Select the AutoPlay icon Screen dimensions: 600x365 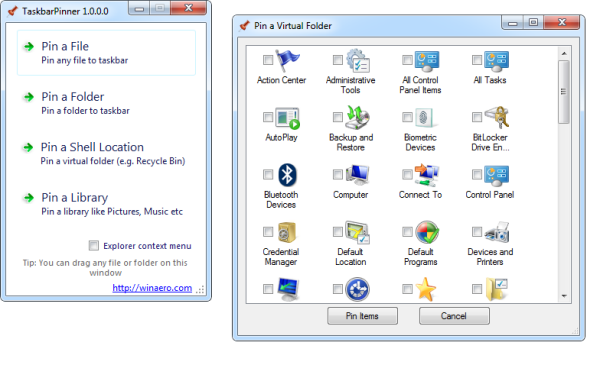(x=288, y=119)
